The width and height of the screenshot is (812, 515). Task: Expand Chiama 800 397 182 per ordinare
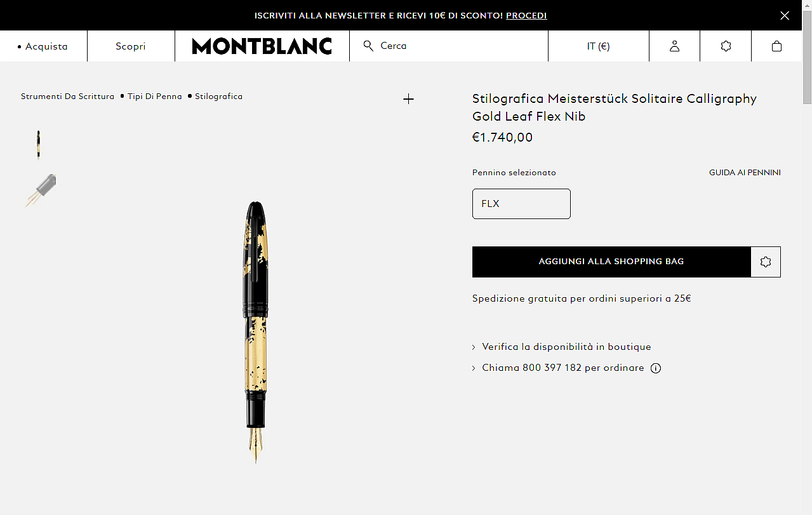(x=562, y=368)
